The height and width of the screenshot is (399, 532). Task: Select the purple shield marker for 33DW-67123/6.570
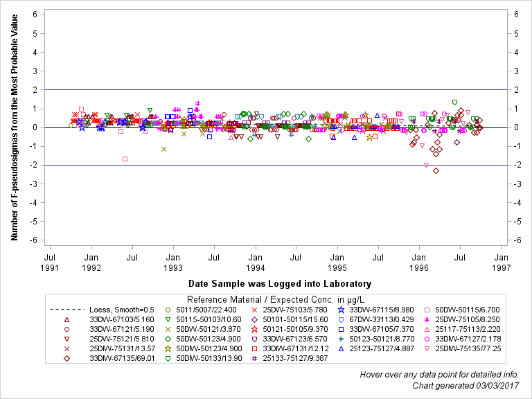(x=254, y=339)
